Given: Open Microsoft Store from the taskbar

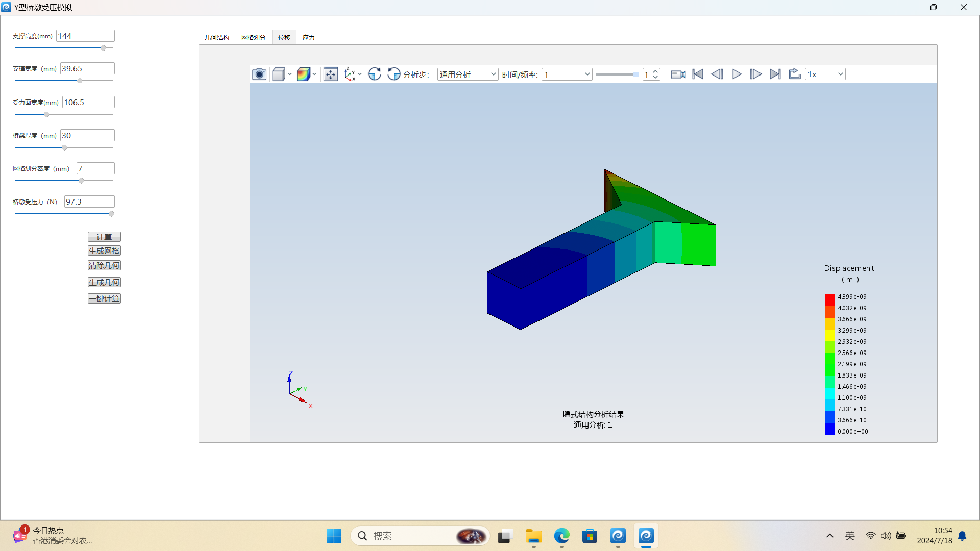Looking at the screenshot, I should (x=590, y=536).
